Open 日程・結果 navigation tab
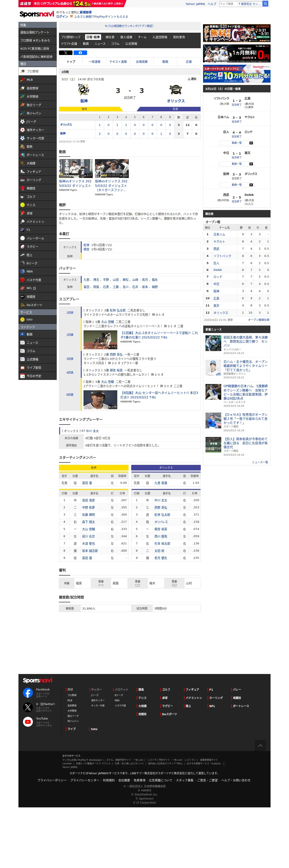This screenshot has width=289, height=868. pyautogui.click(x=93, y=37)
